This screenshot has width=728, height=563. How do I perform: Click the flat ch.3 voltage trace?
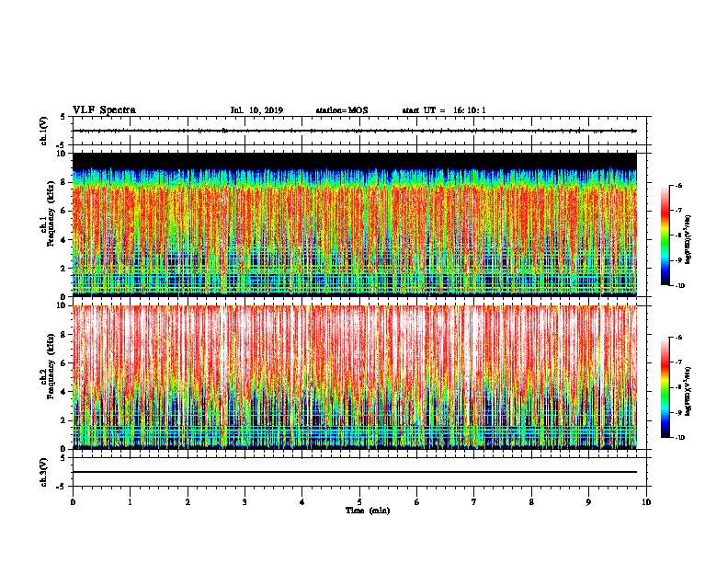tap(355, 472)
